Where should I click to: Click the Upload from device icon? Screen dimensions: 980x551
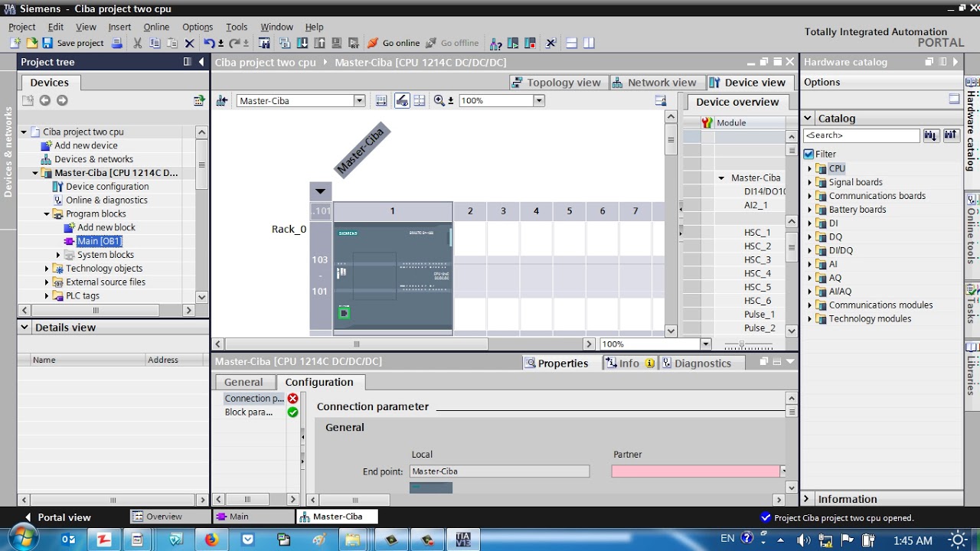click(319, 44)
